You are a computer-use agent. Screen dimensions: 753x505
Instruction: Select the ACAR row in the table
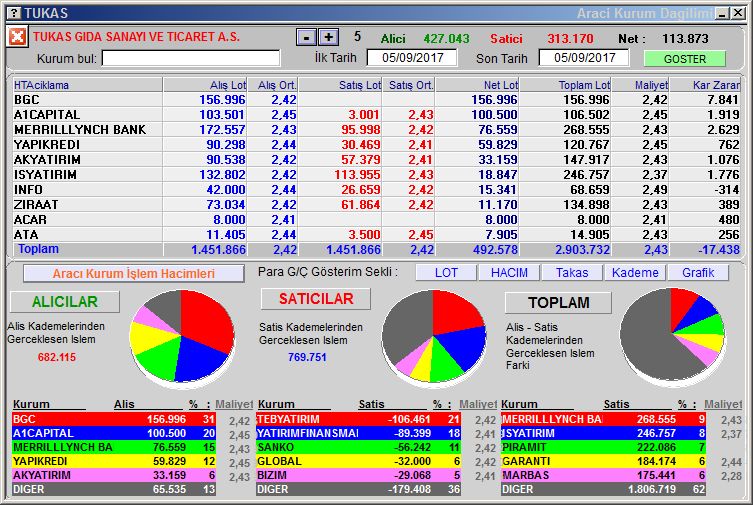pyautogui.click(x=376, y=219)
